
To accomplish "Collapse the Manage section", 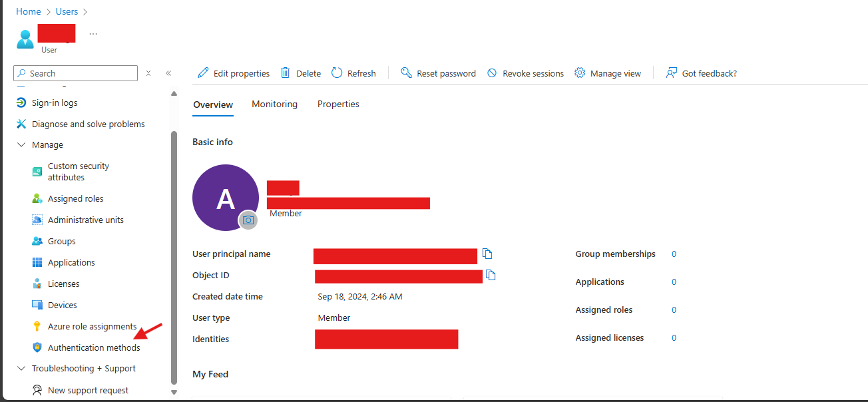I will coord(21,144).
